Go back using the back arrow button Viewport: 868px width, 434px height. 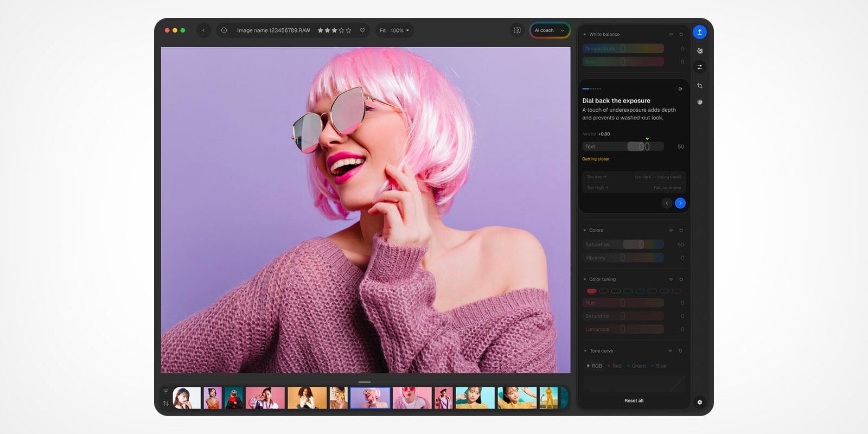point(203,30)
